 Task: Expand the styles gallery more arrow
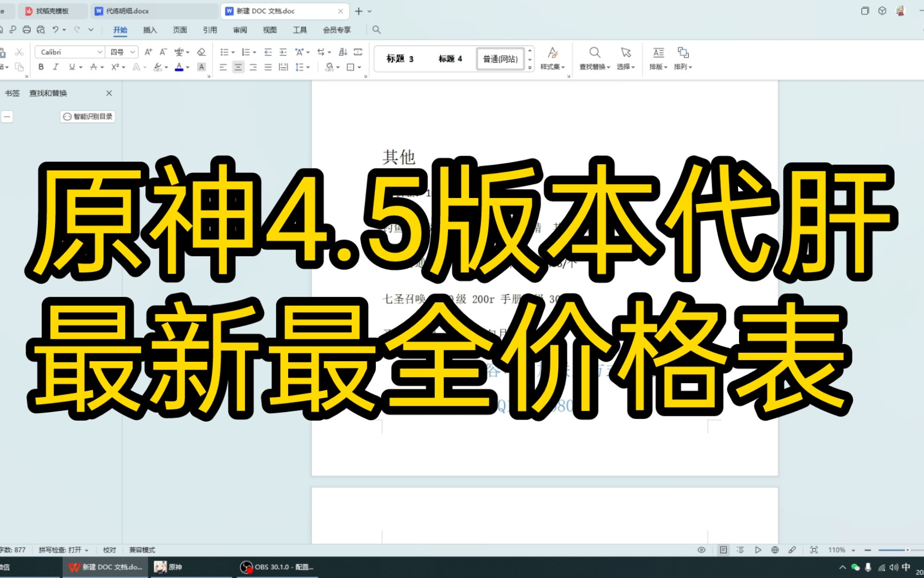coord(530,67)
